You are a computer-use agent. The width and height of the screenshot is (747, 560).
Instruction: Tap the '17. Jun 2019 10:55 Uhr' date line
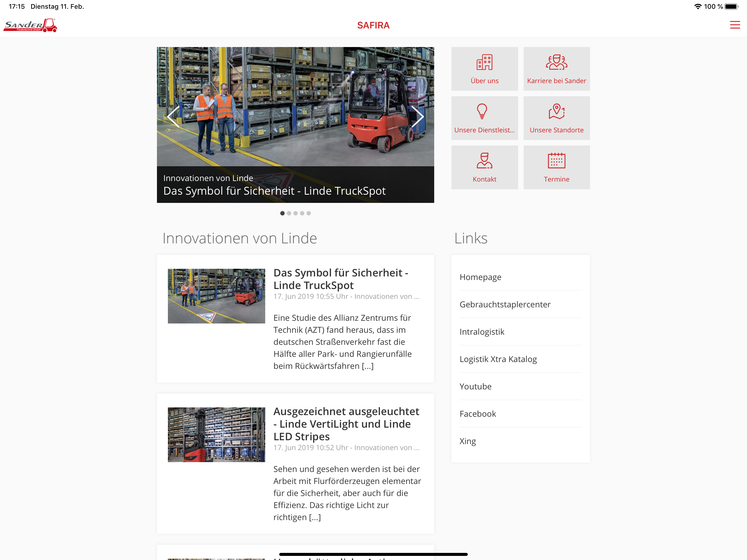[346, 296]
